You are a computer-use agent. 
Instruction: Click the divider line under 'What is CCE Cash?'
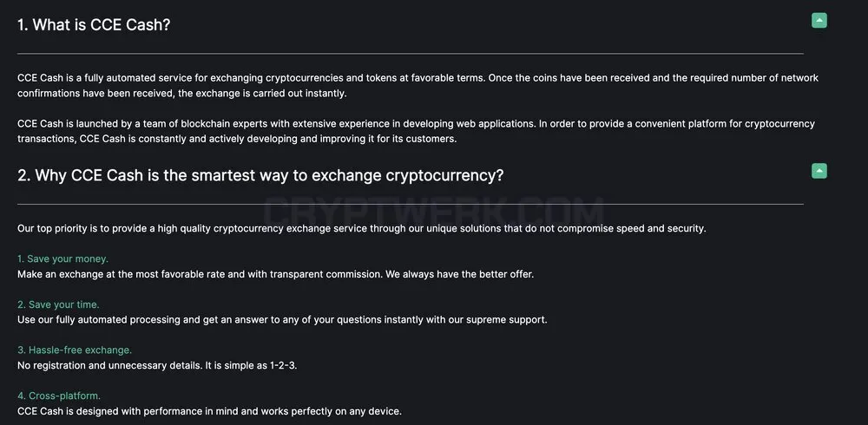(x=411, y=54)
